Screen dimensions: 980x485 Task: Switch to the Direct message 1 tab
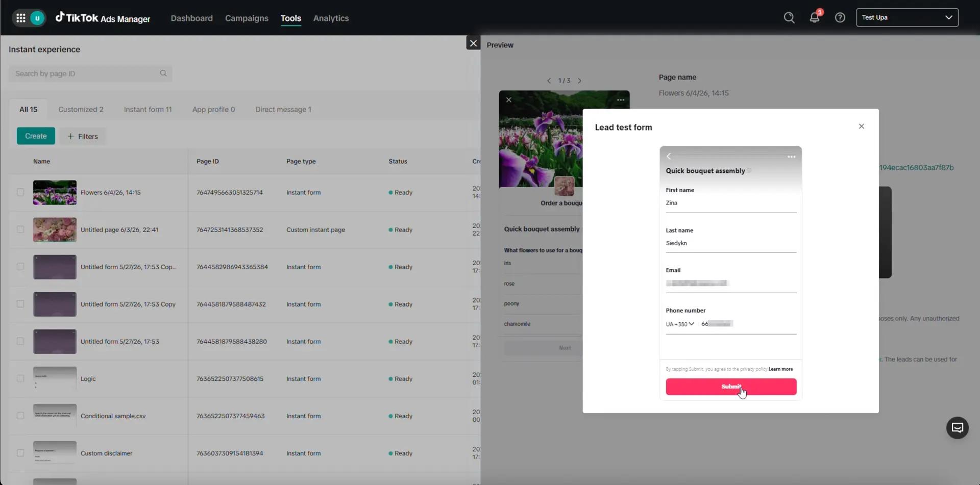tap(283, 110)
